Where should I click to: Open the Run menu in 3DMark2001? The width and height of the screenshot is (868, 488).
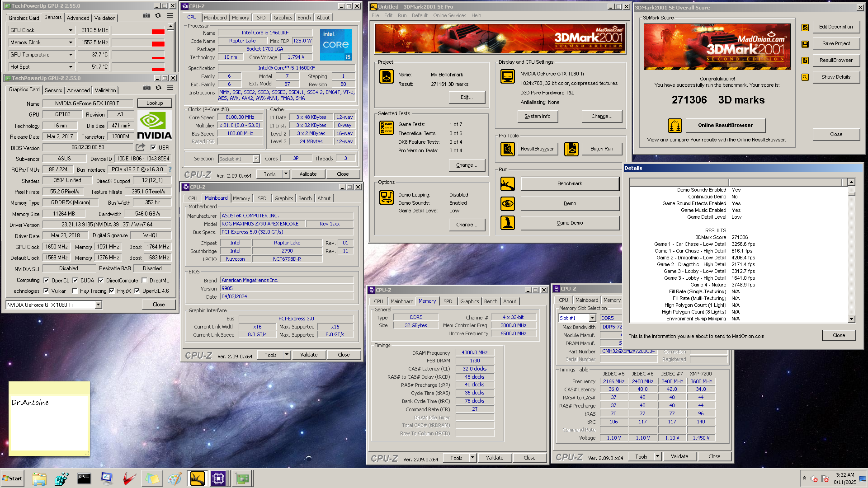402,15
